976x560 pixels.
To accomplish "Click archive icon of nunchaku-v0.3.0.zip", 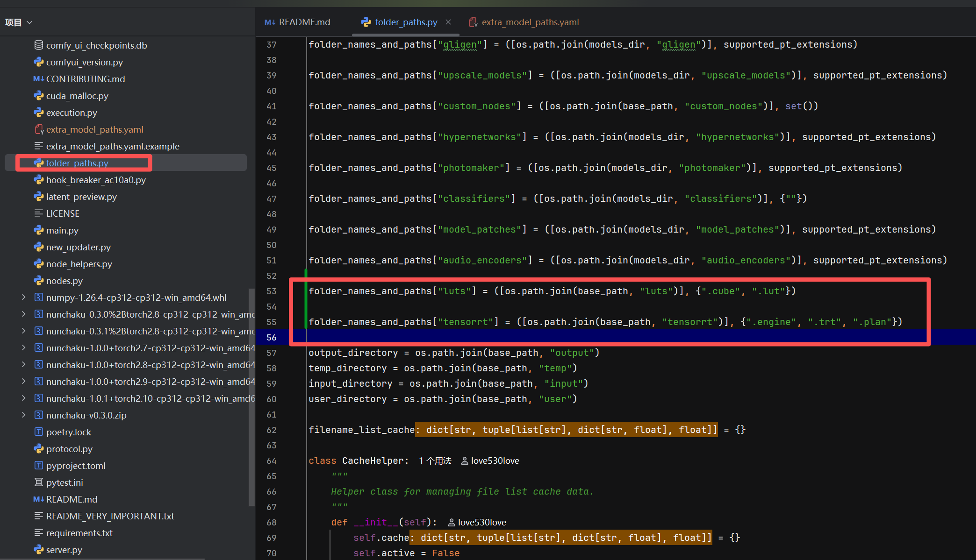I will coord(39,415).
